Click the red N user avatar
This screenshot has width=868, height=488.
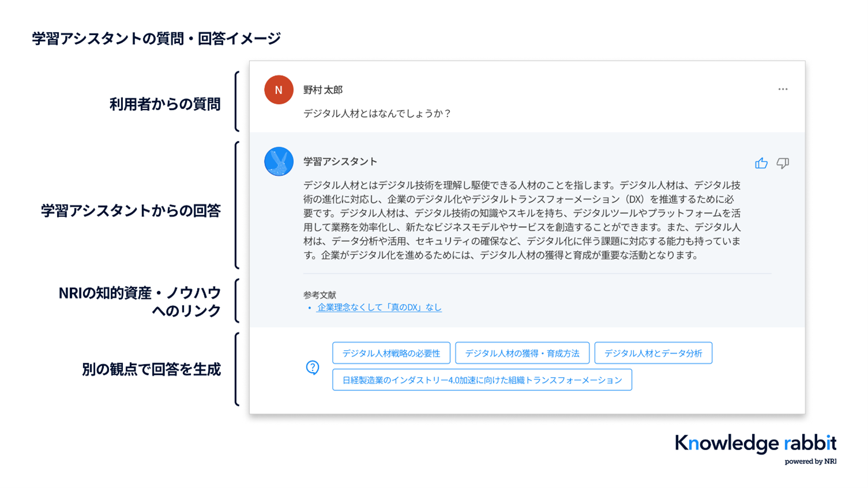[x=279, y=90]
